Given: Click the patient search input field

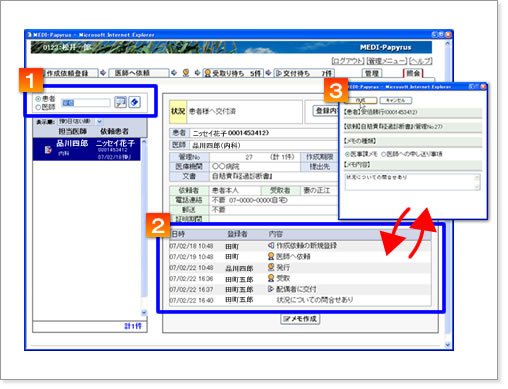Looking at the screenshot, I should point(86,103).
